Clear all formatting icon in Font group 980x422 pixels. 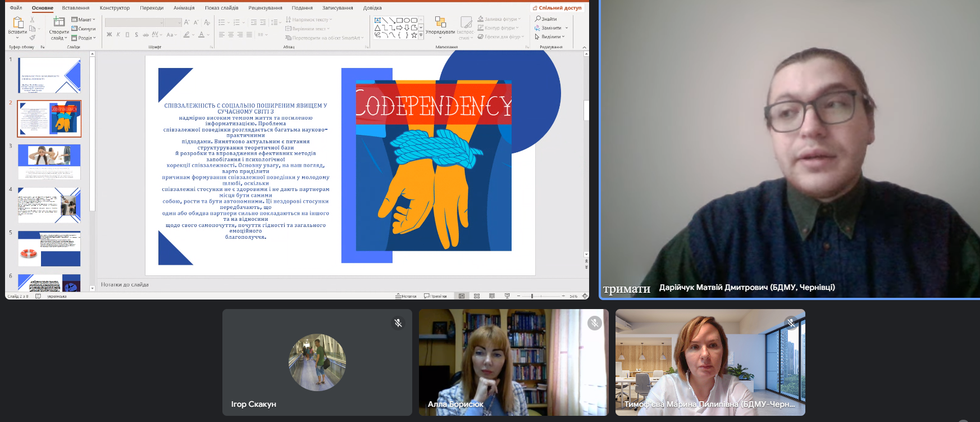pyautogui.click(x=207, y=22)
